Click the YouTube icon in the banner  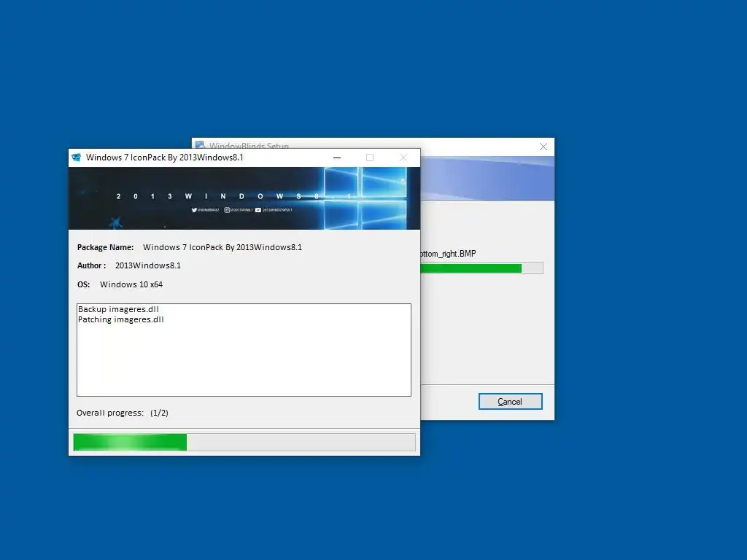(258, 210)
